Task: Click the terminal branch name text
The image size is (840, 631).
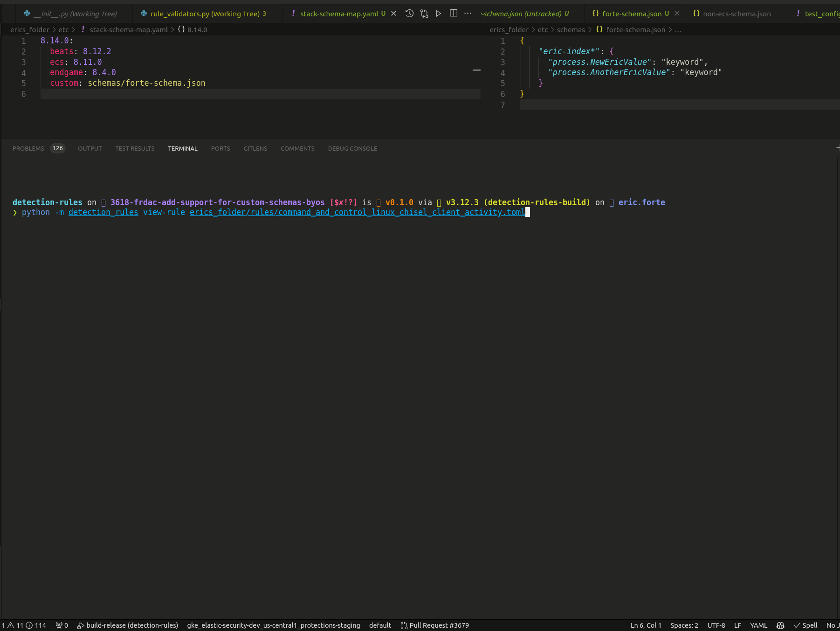Action: coord(217,202)
